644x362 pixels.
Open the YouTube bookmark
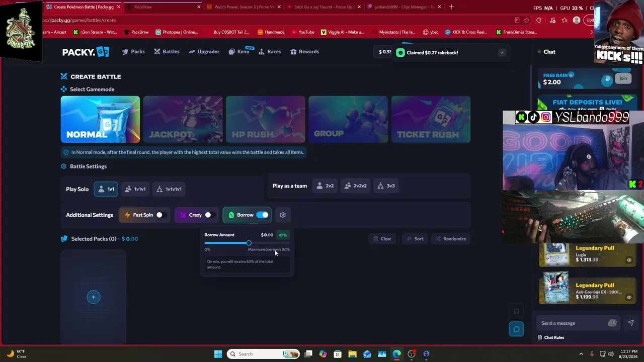[x=302, y=32]
